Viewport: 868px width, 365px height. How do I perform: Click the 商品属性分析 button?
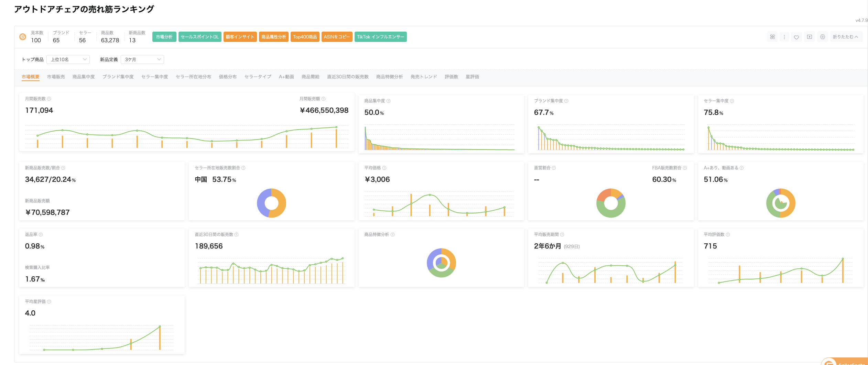point(274,37)
